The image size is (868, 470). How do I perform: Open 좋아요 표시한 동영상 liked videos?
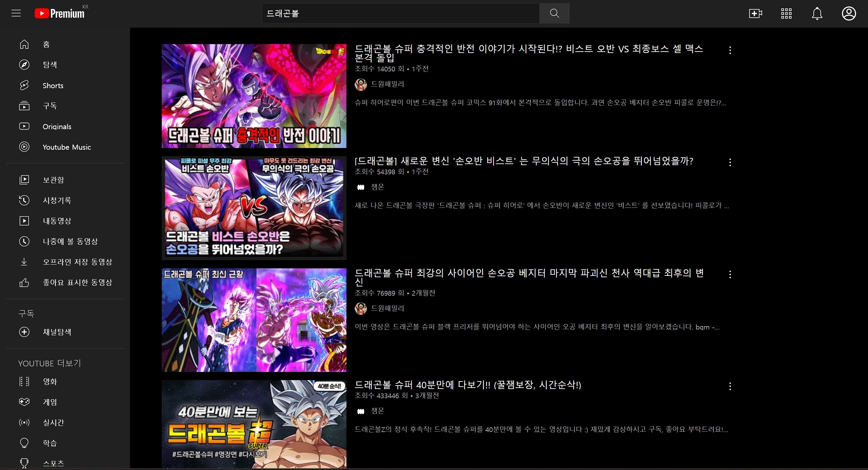(77, 282)
